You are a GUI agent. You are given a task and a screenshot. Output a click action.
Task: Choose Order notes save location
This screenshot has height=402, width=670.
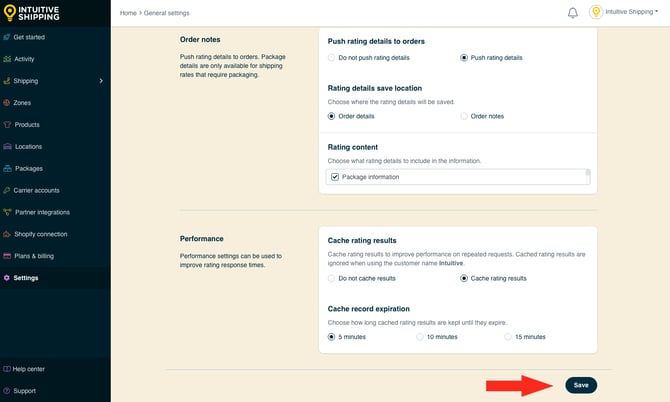click(x=464, y=116)
